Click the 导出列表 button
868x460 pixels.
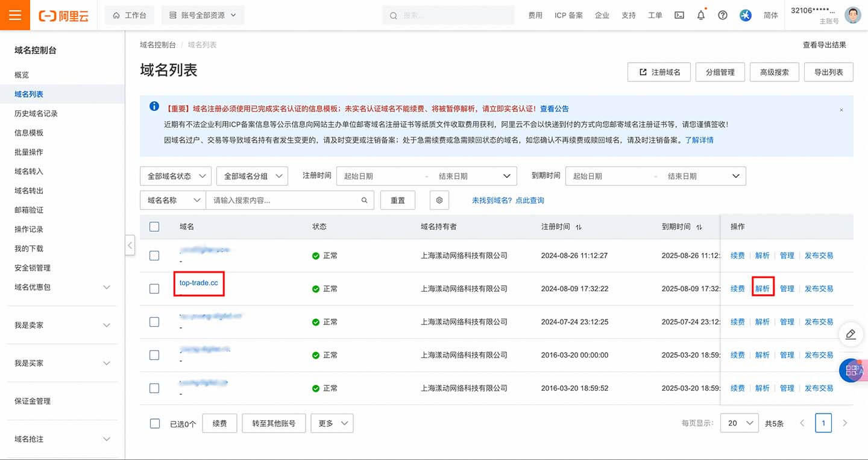829,72
